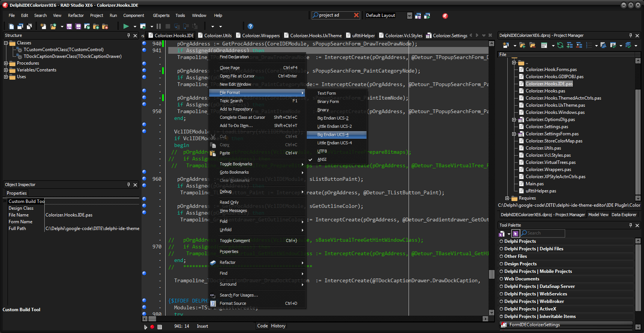The image size is (644, 333).
Task: Expand the Requires node in Project Manager
Action: point(507,198)
